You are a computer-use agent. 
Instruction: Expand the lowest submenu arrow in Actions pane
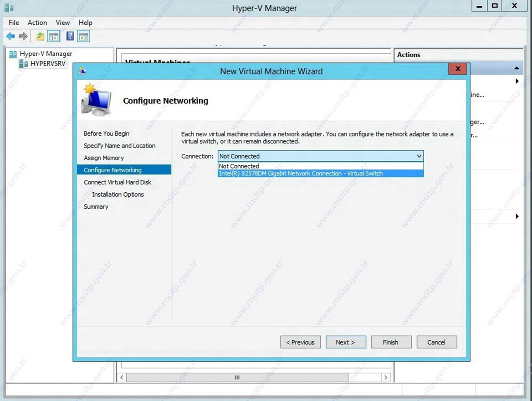(517, 216)
